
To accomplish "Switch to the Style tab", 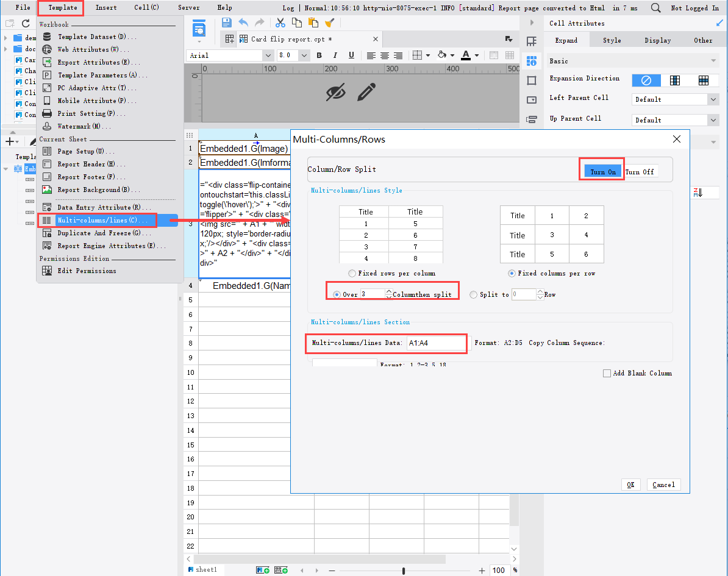I will 612,40.
